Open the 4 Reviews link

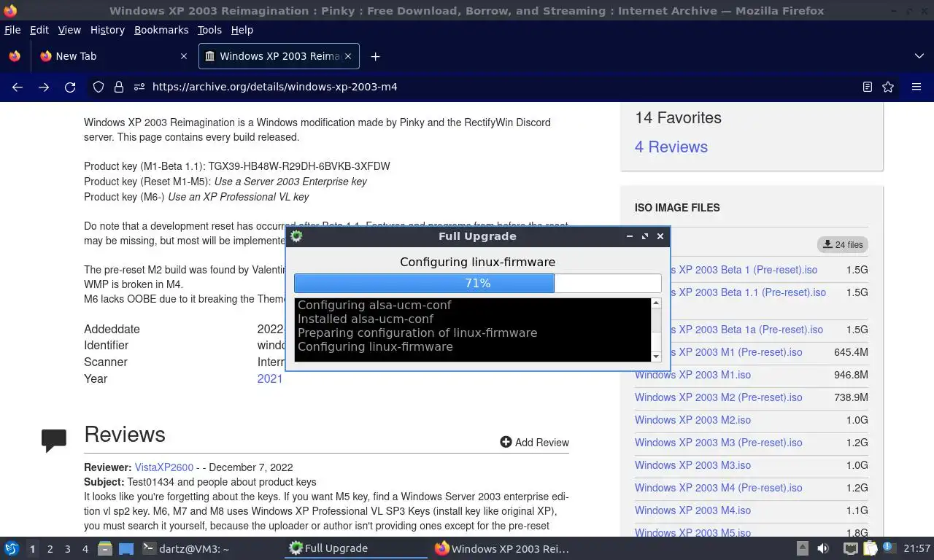[671, 147]
